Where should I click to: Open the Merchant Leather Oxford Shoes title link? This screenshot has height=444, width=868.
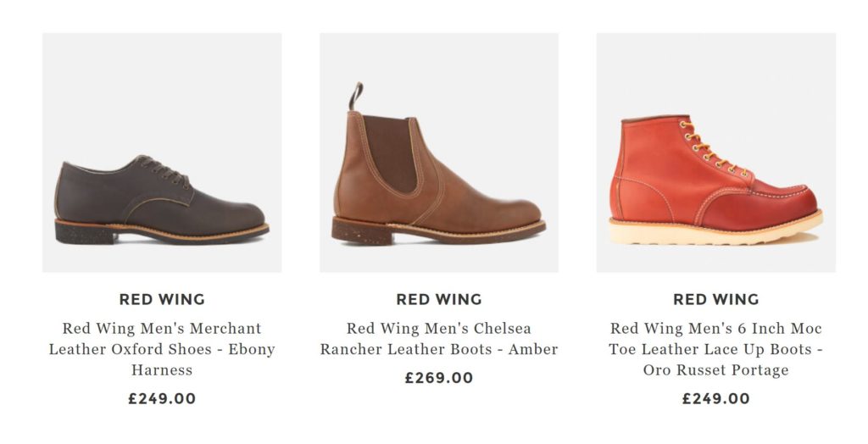tap(162, 349)
